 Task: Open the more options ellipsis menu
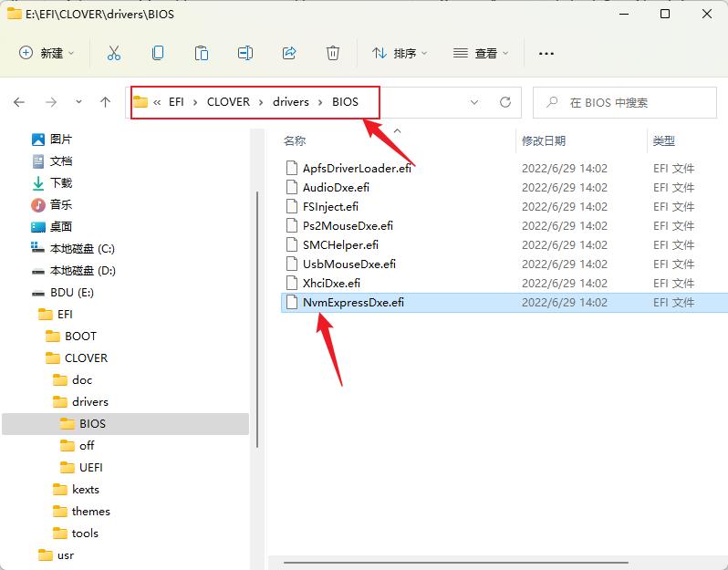pos(546,53)
